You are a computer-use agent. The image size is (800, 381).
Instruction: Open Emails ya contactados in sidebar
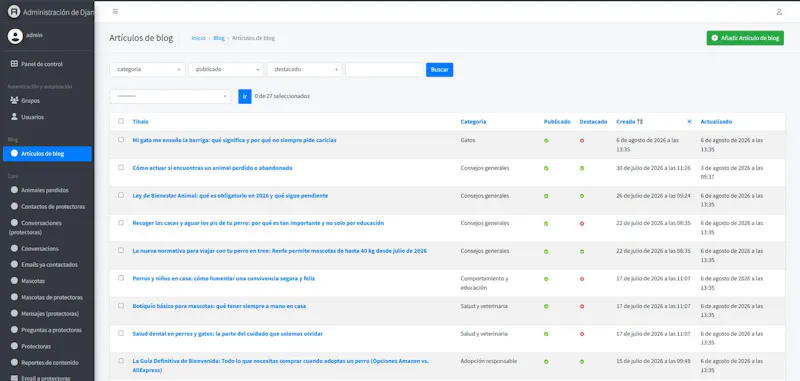pyautogui.click(x=47, y=265)
